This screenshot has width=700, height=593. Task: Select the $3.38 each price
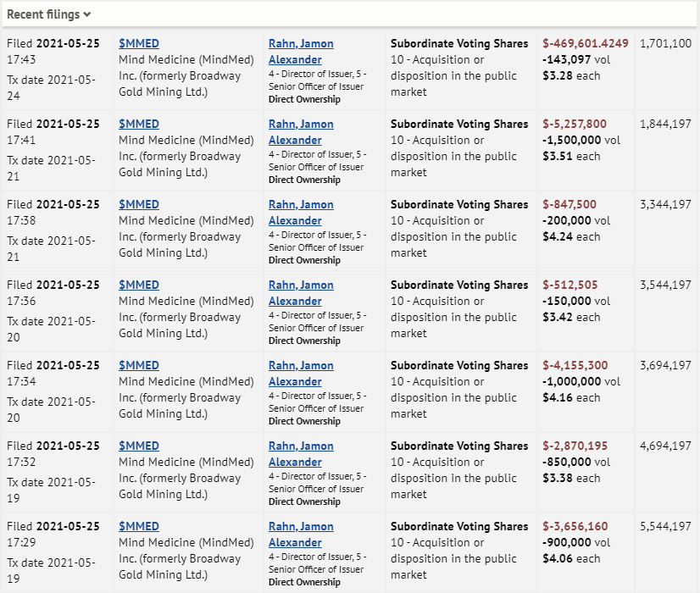[x=571, y=478]
